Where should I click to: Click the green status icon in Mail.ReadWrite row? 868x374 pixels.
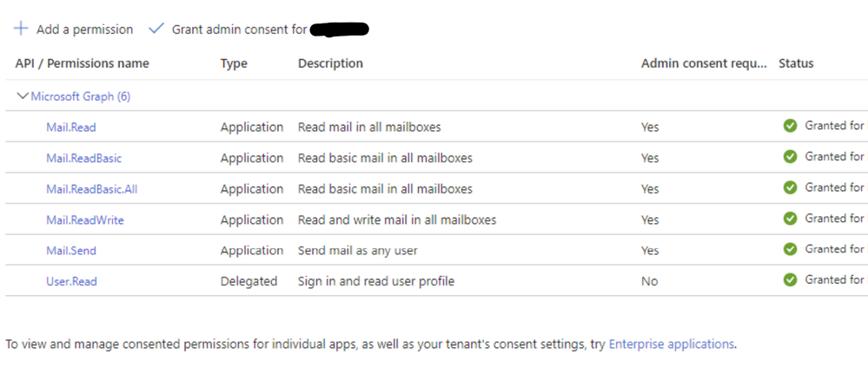pos(790,219)
